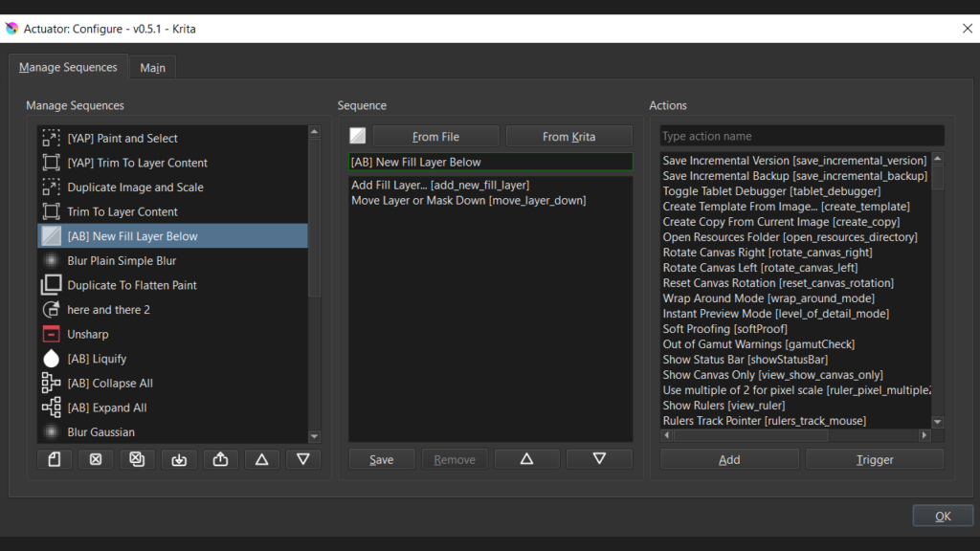This screenshot has width=980, height=551.
Task: Focus the 'Type action name' search field
Action: tap(802, 136)
